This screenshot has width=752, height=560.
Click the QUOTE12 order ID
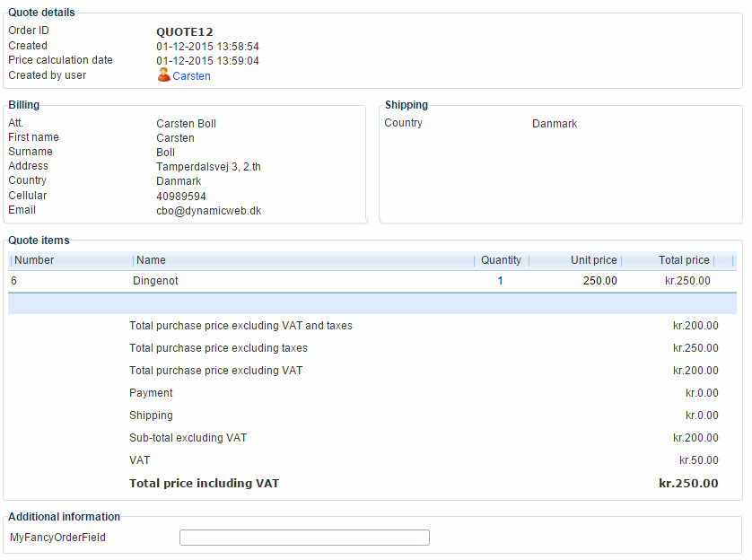[185, 32]
